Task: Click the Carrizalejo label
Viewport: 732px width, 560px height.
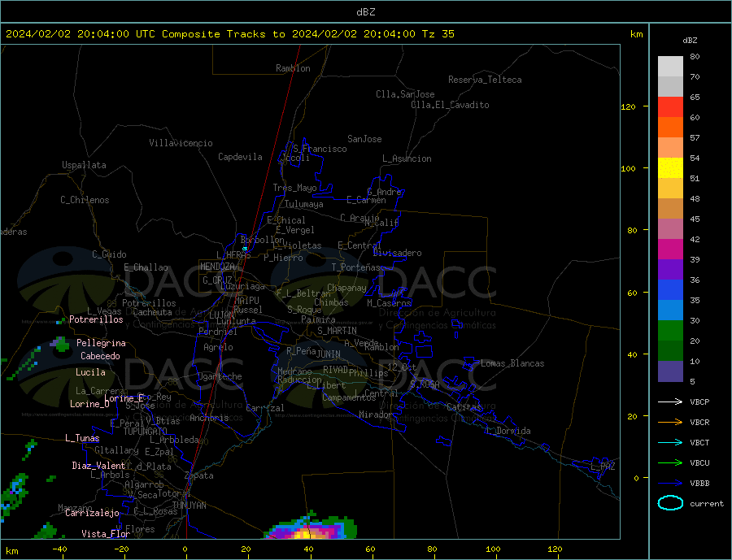Action: click(92, 514)
